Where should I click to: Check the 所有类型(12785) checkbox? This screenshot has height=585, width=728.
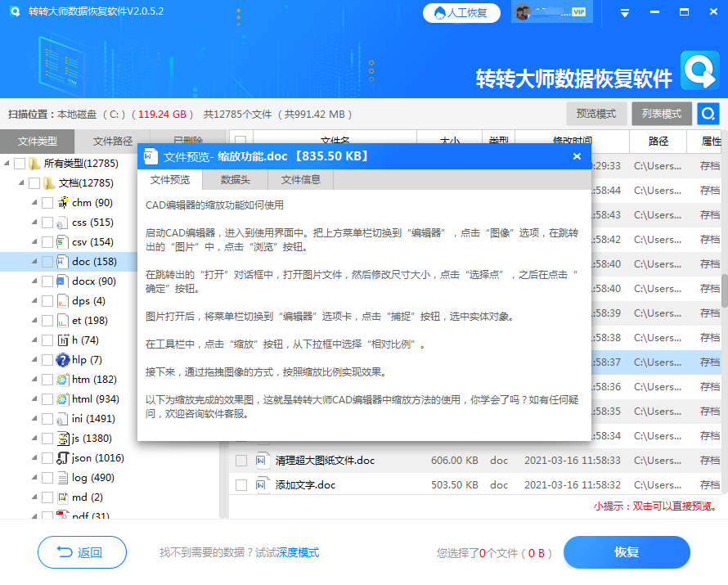(x=19, y=163)
